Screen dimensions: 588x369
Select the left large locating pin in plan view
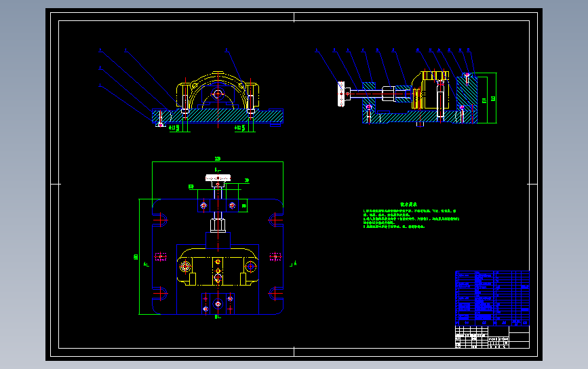tap(185, 267)
